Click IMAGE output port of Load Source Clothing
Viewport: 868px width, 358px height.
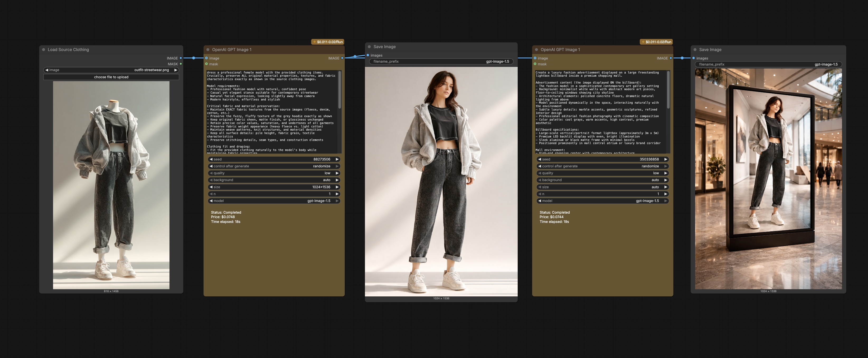point(181,58)
